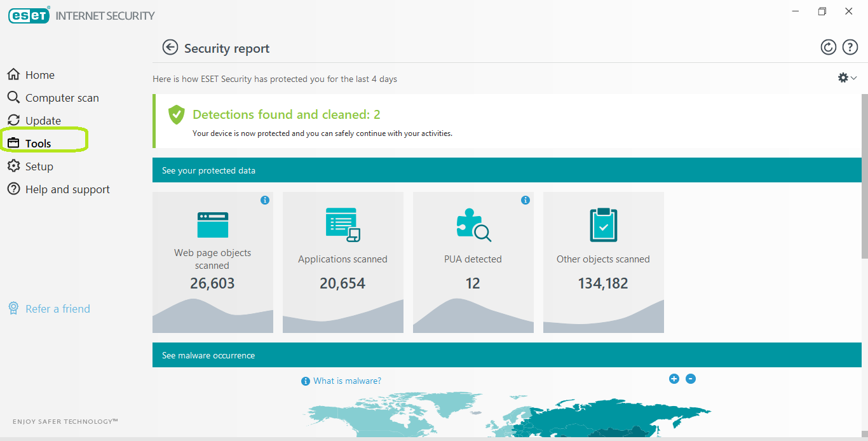Open help via the question mark icon
The image size is (868, 441).
click(850, 47)
